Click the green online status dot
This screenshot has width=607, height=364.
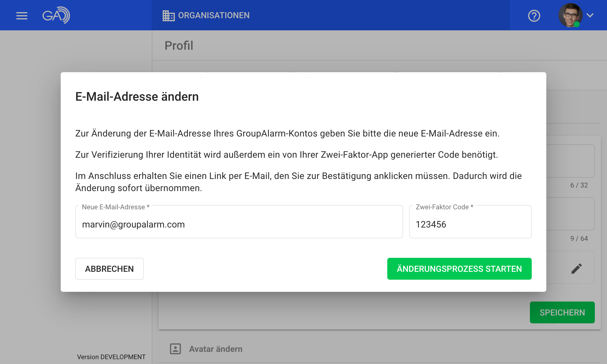point(577,25)
